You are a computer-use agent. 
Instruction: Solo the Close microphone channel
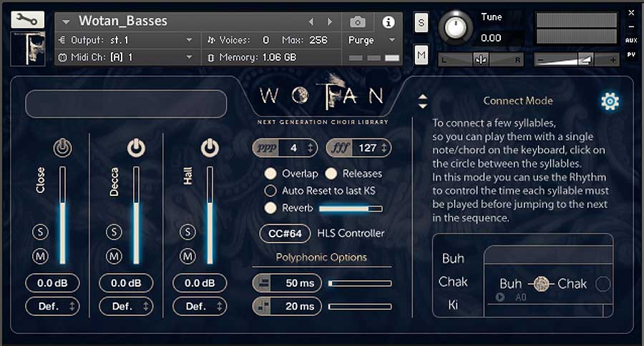[x=40, y=232]
